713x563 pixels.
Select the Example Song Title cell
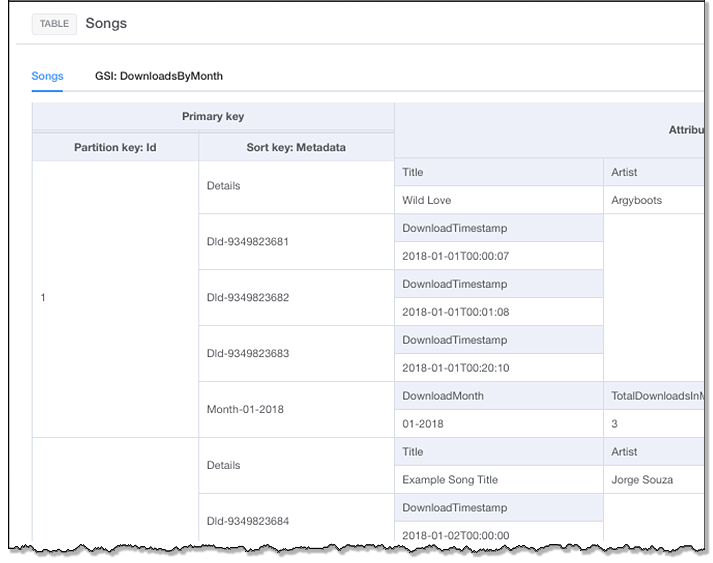tap(452, 480)
